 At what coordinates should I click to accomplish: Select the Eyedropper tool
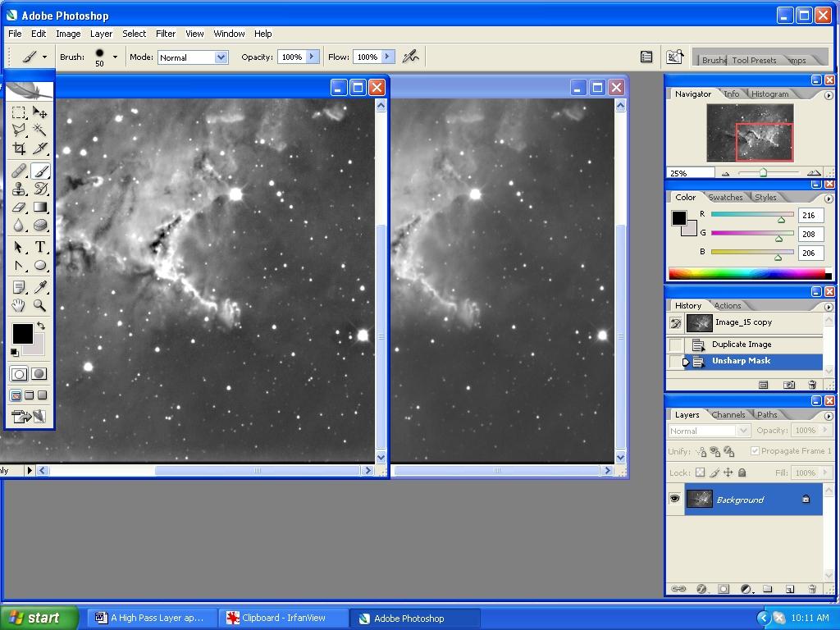tap(39, 287)
